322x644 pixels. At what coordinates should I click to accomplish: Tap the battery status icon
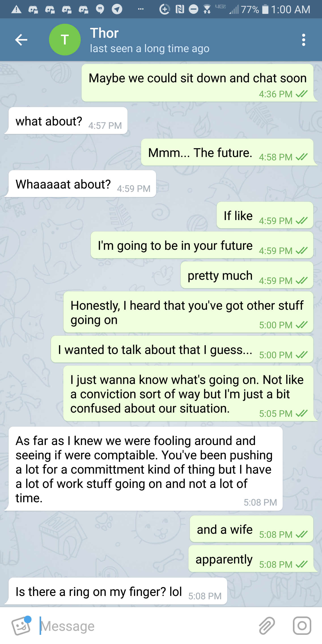(x=265, y=9)
